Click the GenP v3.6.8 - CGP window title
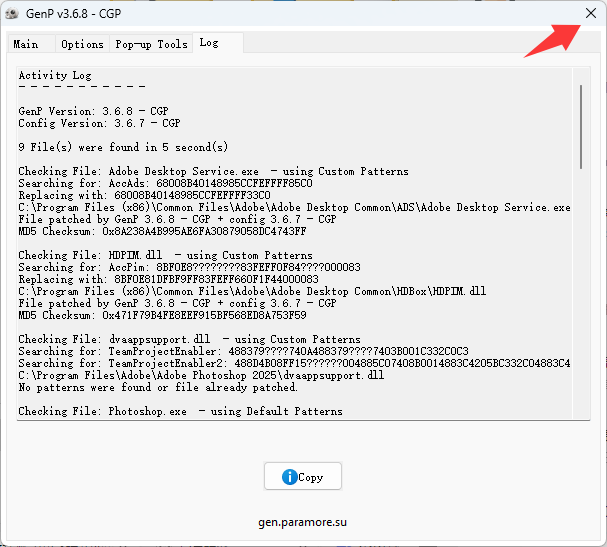 point(74,14)
